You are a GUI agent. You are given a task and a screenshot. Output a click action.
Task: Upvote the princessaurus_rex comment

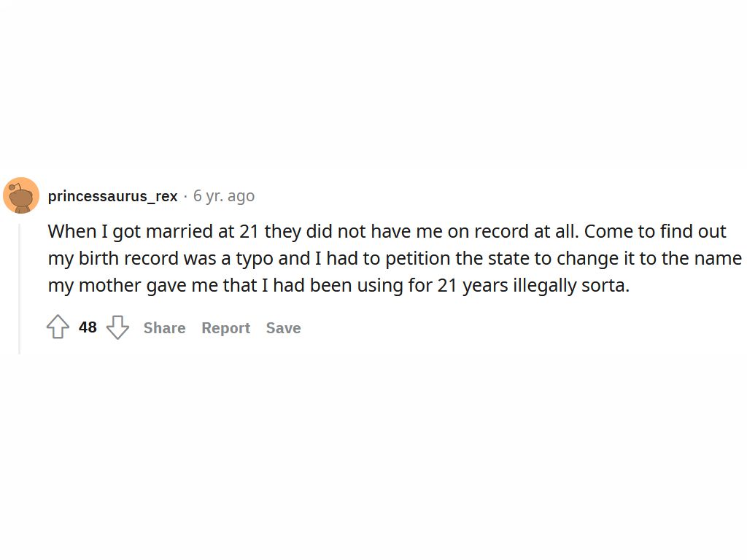coord(58,327)
